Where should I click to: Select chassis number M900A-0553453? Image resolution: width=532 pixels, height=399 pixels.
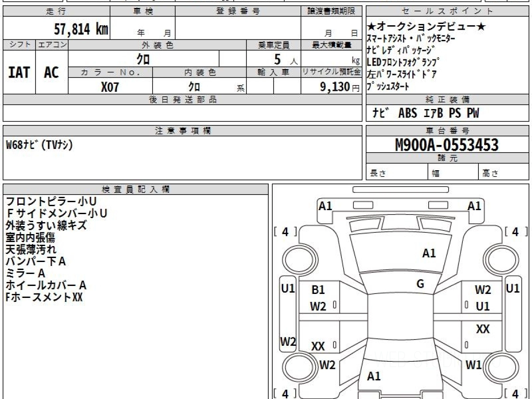click(447, 145)
